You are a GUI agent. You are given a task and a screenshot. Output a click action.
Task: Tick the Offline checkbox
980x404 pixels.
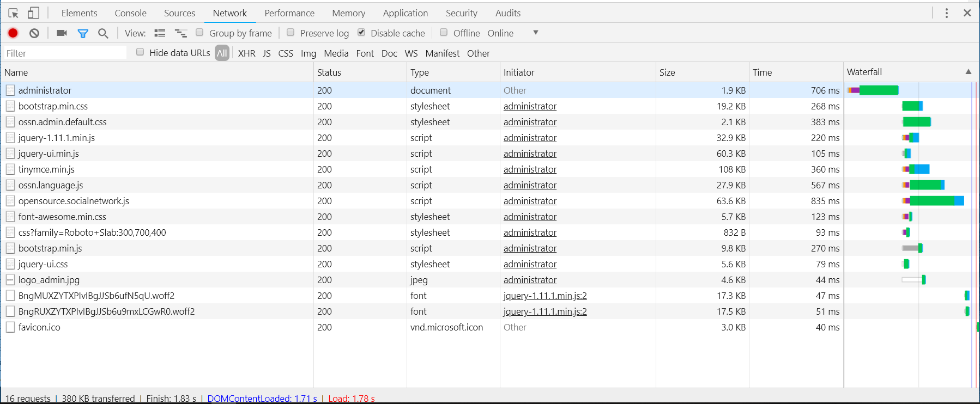(x=444, y=33)
